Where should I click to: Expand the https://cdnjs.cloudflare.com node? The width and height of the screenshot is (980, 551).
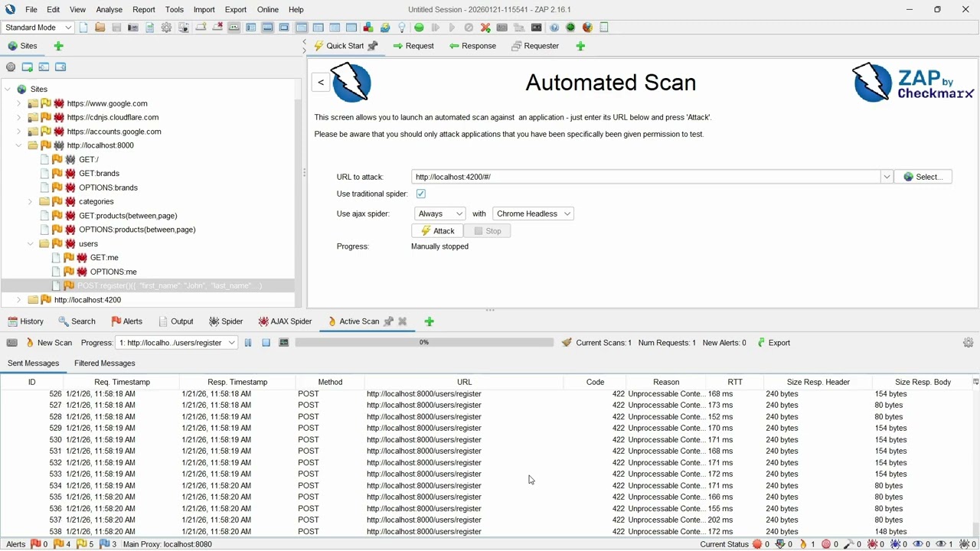(18, 117)
